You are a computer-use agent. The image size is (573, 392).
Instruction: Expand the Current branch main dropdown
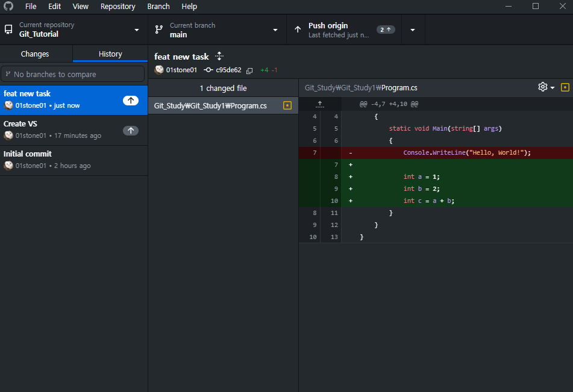[217, 30]
